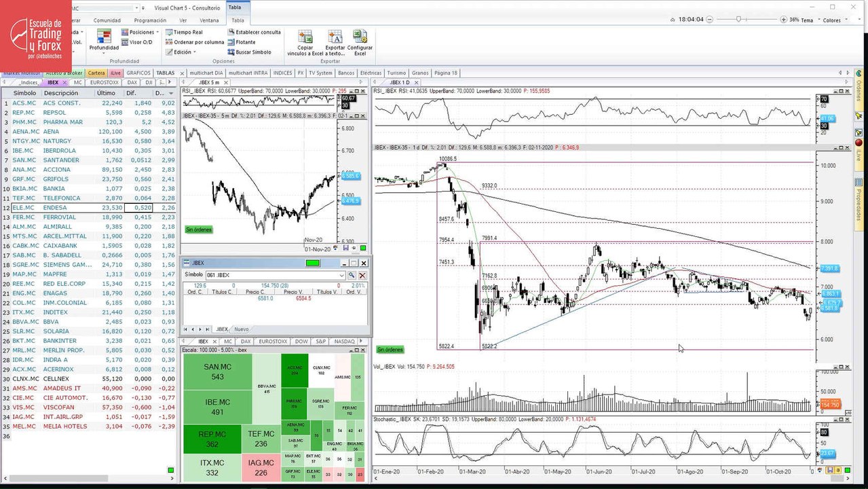This screenshot has height=489, width=868.
Task: Select the GRAFICOS workspace tab
Action: (138, 73)
